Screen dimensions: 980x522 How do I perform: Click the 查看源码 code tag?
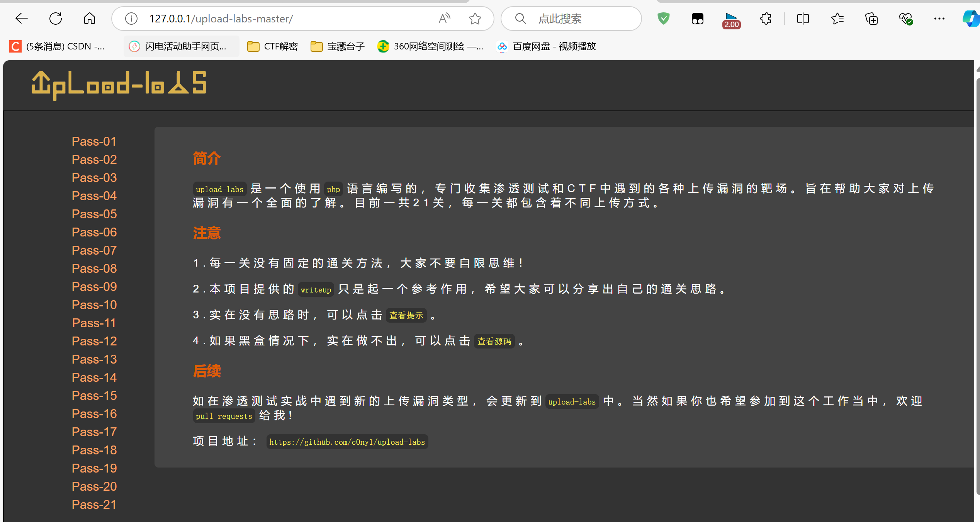pos(494,341)
